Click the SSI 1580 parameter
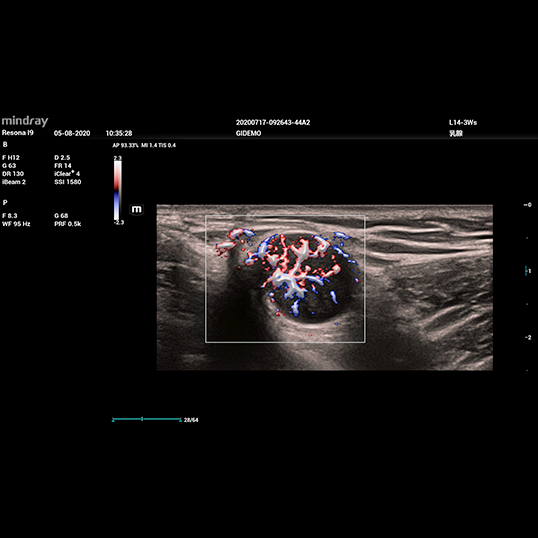 coord(68,182)
